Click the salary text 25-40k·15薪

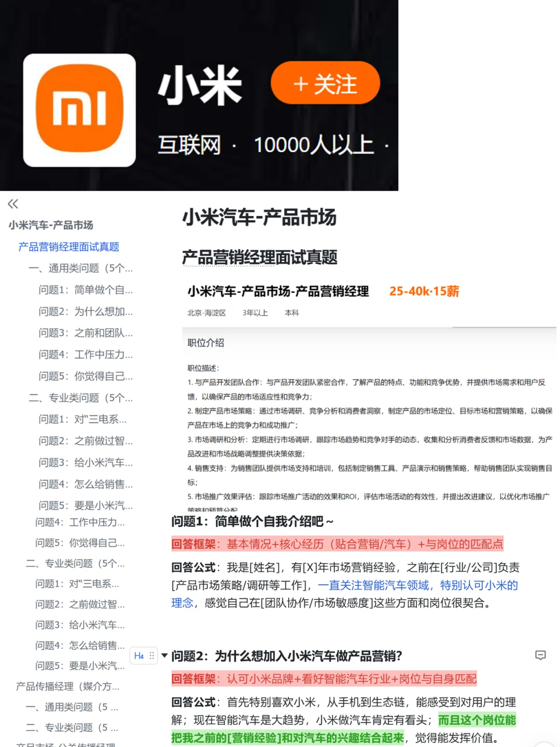424,291
